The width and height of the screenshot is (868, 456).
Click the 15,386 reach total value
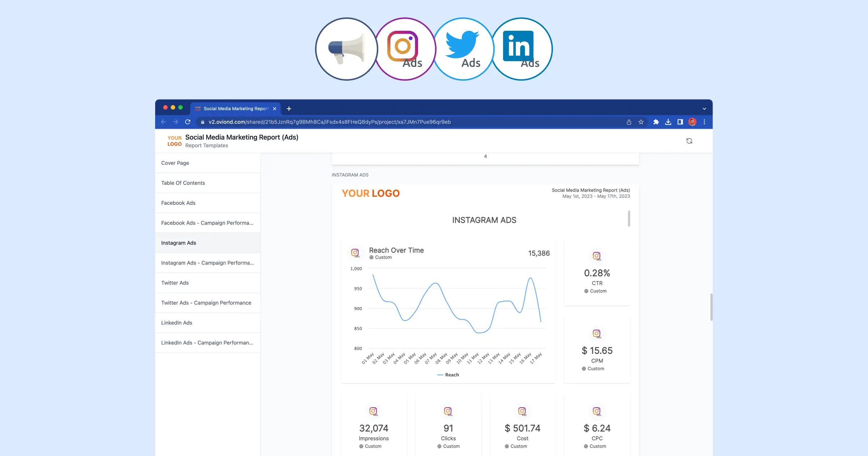coord(539,253)
